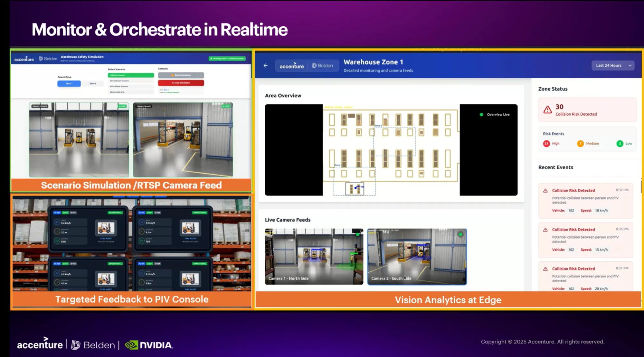Click the Start Simulation button
Viewport: 644px width, 357px height.
point(181,75)
